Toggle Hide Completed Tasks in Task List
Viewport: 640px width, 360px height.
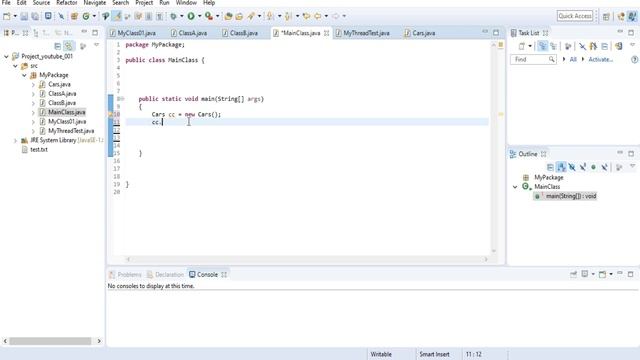click(582, 46)
